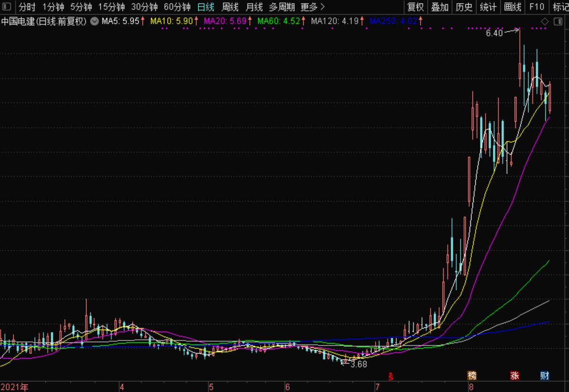Open the 统计 statistics button

[489, 7]
